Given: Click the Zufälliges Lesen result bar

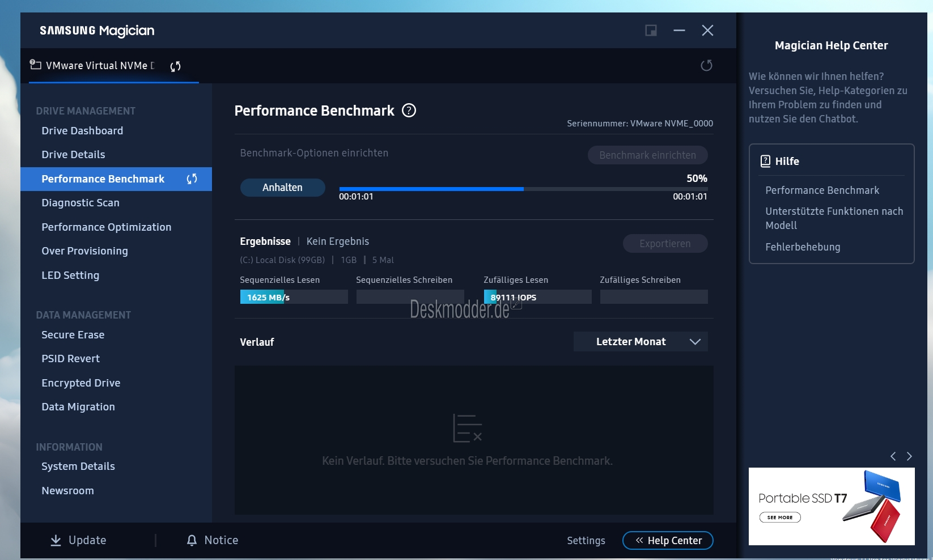Looking at the screenshot, I should point(537,297).
